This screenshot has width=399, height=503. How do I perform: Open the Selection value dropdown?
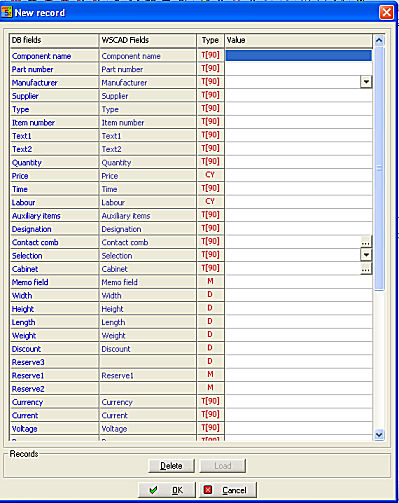[366, 255]
